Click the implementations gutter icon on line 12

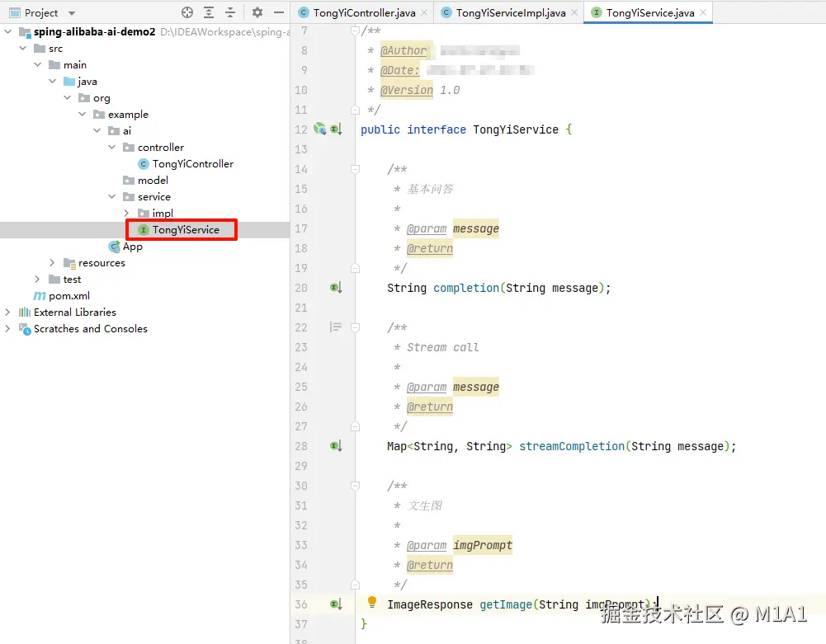point(336,129)
